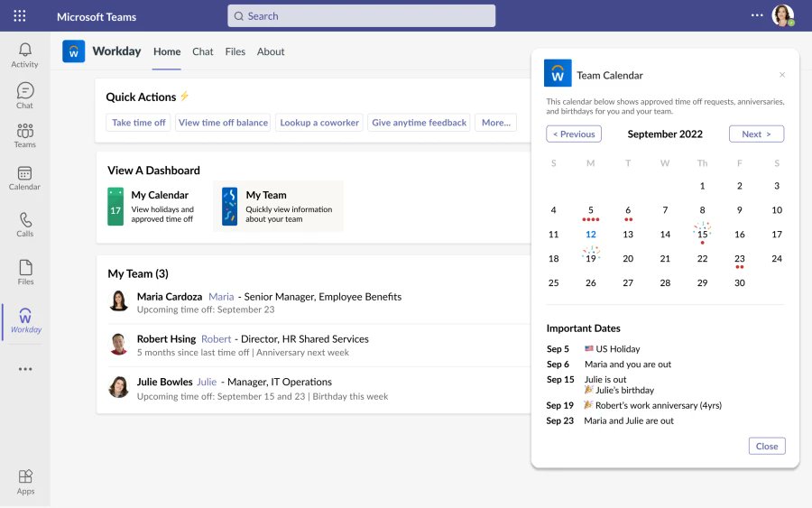Open Chat in the left sidebar
Viewport: 812px width, 508px height.
click(x=25, y=96)
